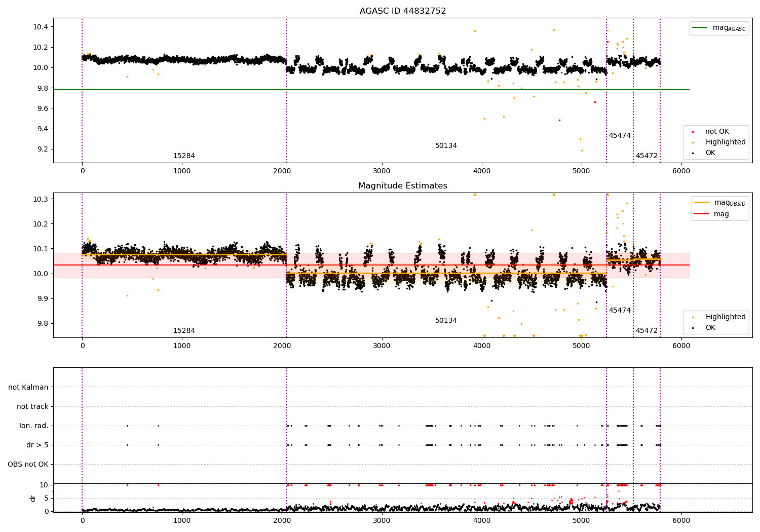Click the plot title AGASC ID 44832752

[403, 11]
